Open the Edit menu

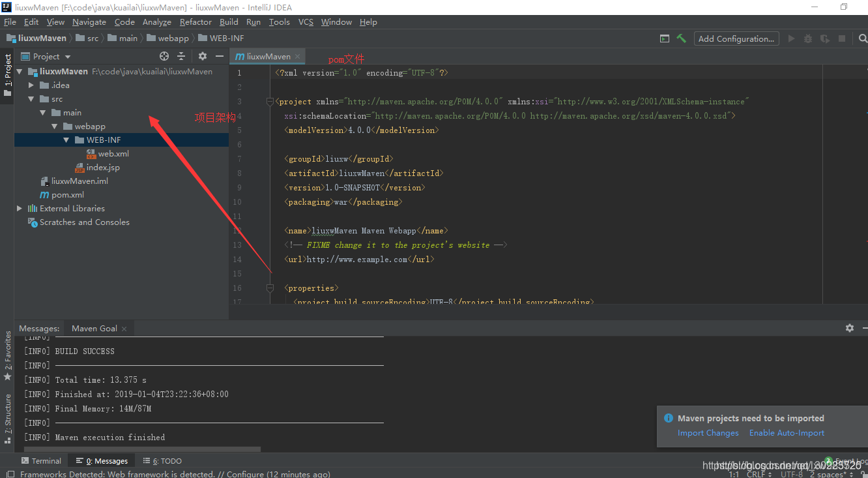coord(31,22)
